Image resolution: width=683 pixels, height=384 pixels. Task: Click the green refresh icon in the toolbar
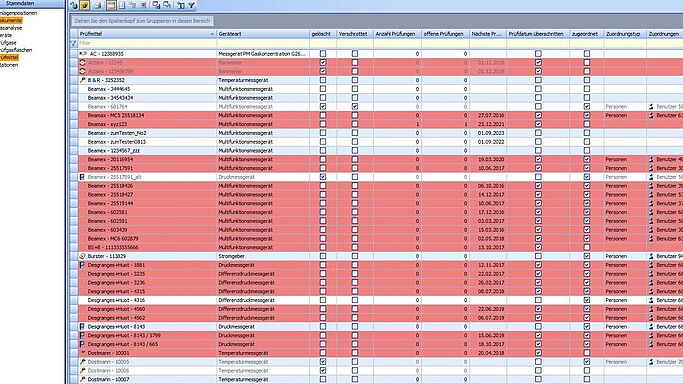pos(74,5)
